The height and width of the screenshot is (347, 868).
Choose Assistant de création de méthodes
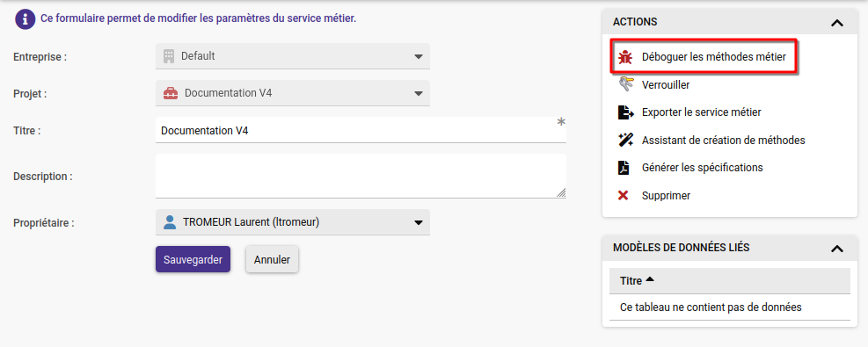coord(724,140)
